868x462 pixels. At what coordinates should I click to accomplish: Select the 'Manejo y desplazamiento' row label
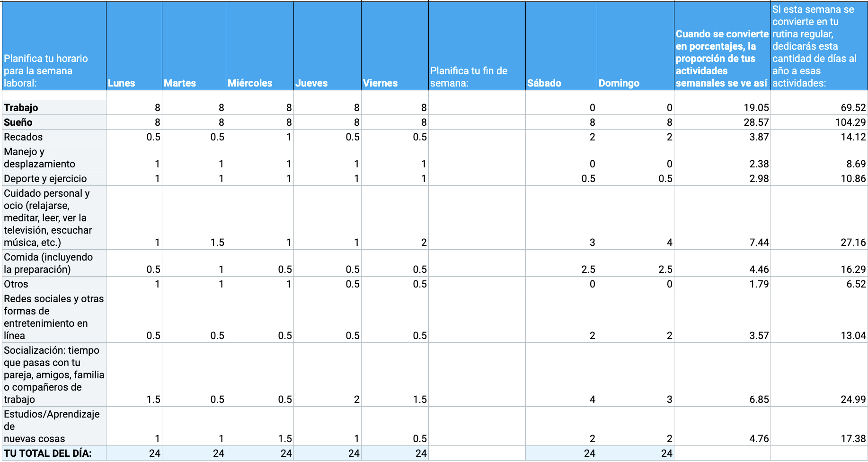54,157
